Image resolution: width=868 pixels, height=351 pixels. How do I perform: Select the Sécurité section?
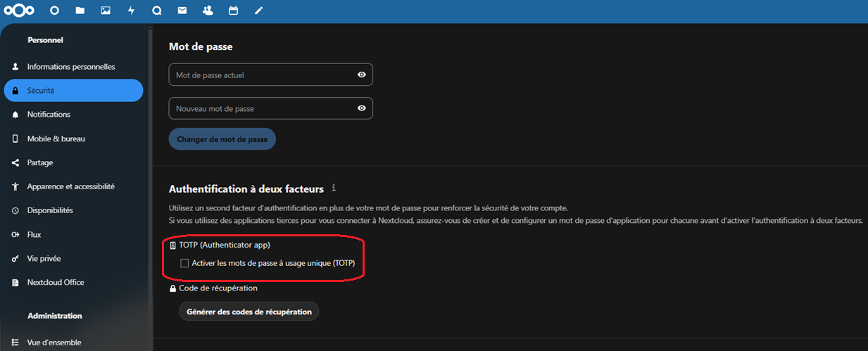point(73,91)
